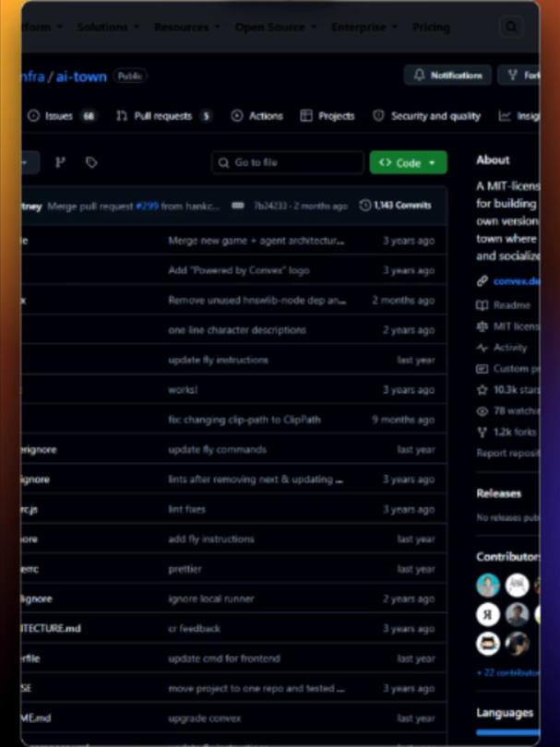This screenshot has width=560, height=747.
Task: Open commit 'lint fixes'
Action: point(186,509)
